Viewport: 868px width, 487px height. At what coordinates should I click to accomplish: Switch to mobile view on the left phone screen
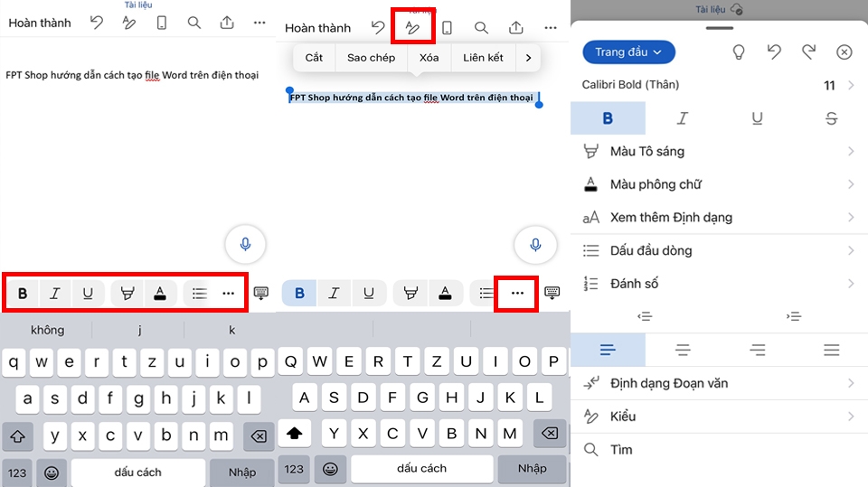pyautogui.click(x=161, y=23)
